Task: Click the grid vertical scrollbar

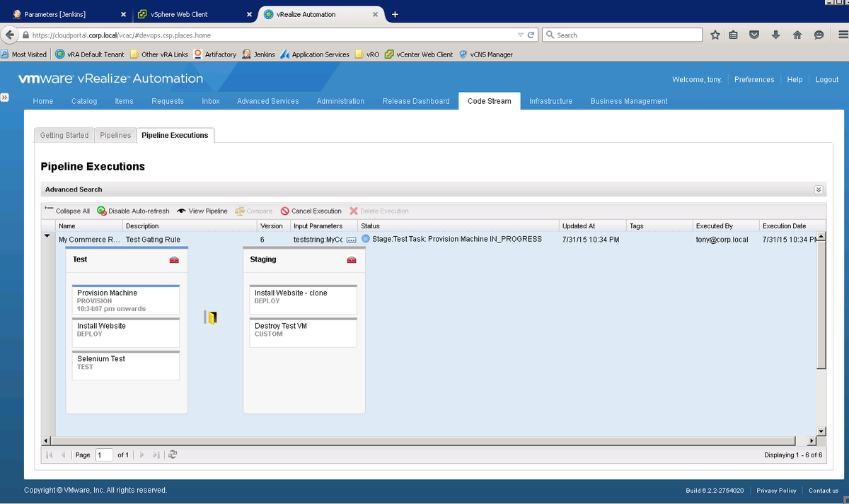Action: [x=821, y=304]
